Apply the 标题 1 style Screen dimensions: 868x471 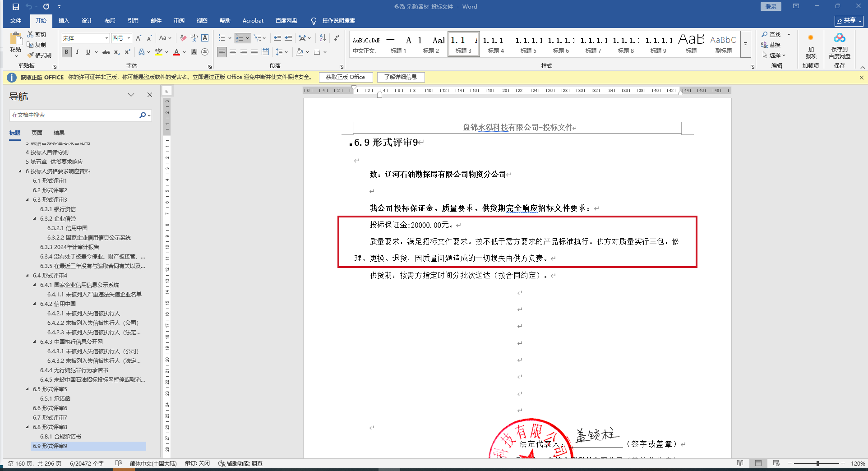click(398, 44)
